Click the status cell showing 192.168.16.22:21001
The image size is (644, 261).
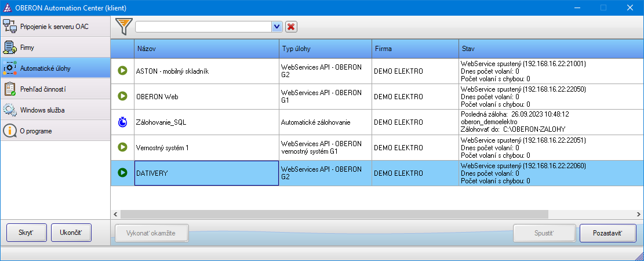[551, 71]
